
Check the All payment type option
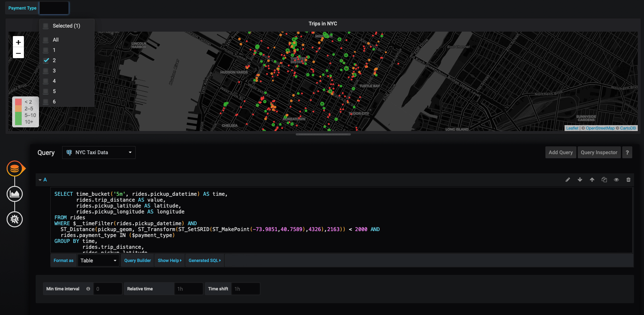click(46, 40)
